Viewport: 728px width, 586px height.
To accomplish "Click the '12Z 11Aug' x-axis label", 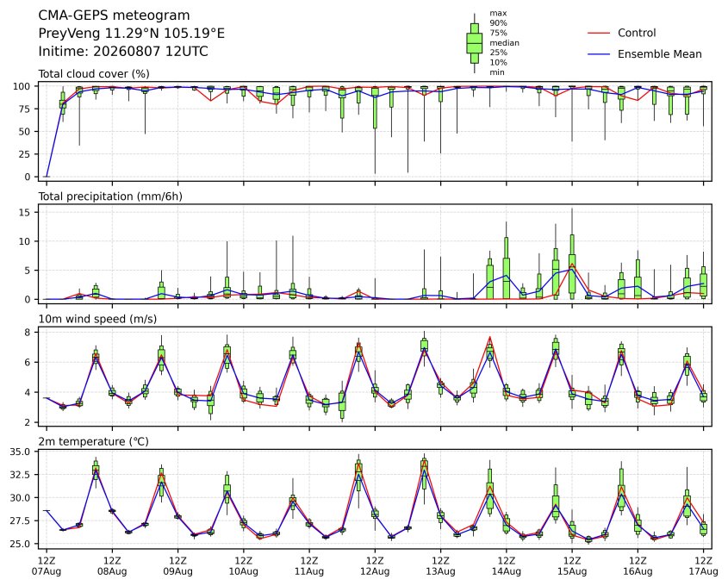I will [x=309, y=566].
